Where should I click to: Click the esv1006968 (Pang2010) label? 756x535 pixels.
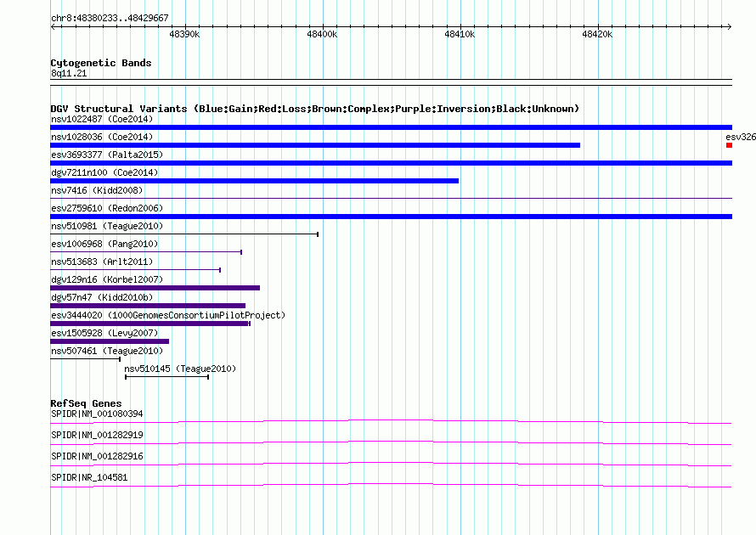(104, 244)
